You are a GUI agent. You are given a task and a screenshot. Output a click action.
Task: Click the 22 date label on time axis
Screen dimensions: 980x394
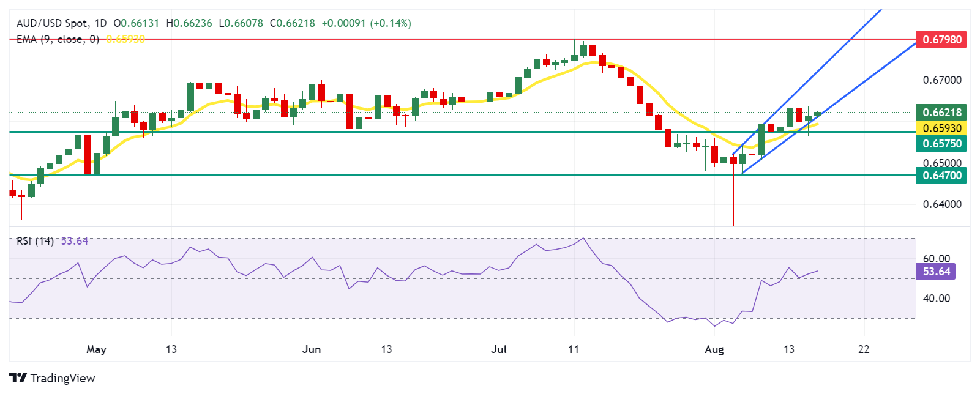pos(864,349)
